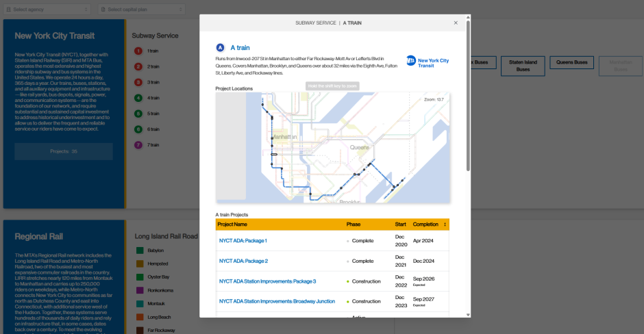Click the New York City Transit heading
The width and height of the screenshot is (644, 334).
pyautogui.click(x=55, y=36)
